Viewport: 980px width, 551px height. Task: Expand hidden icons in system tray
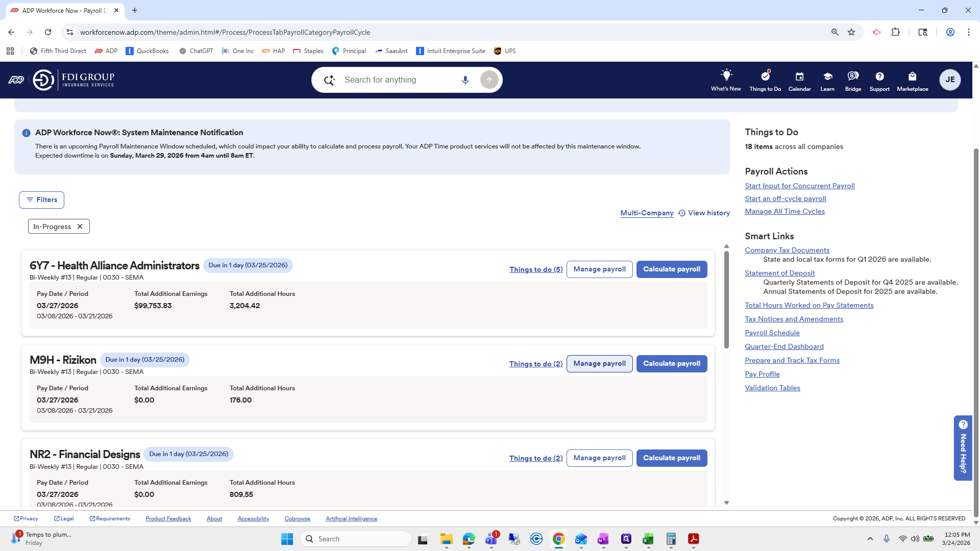point(870,538)
